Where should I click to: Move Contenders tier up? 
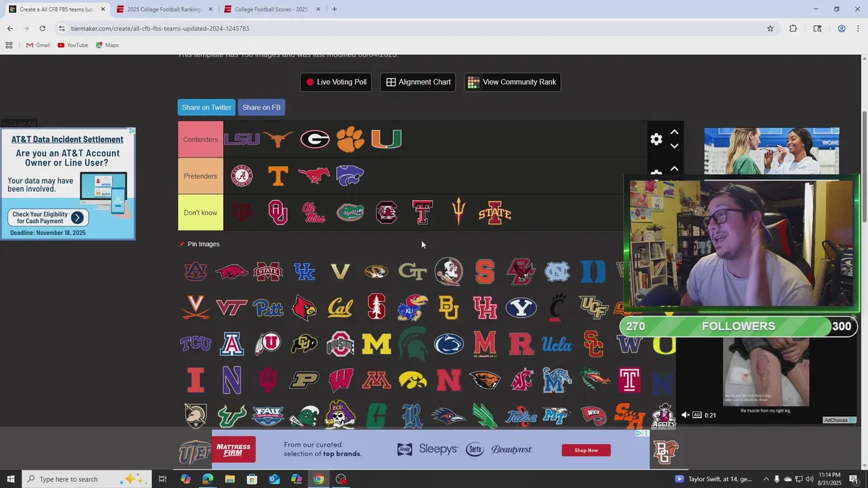point(675,132)
